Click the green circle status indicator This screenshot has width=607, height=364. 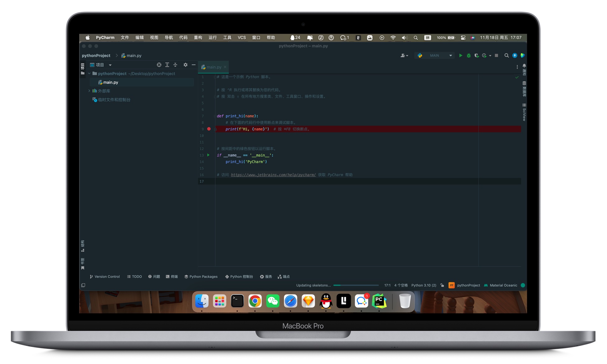pos(523,285)
